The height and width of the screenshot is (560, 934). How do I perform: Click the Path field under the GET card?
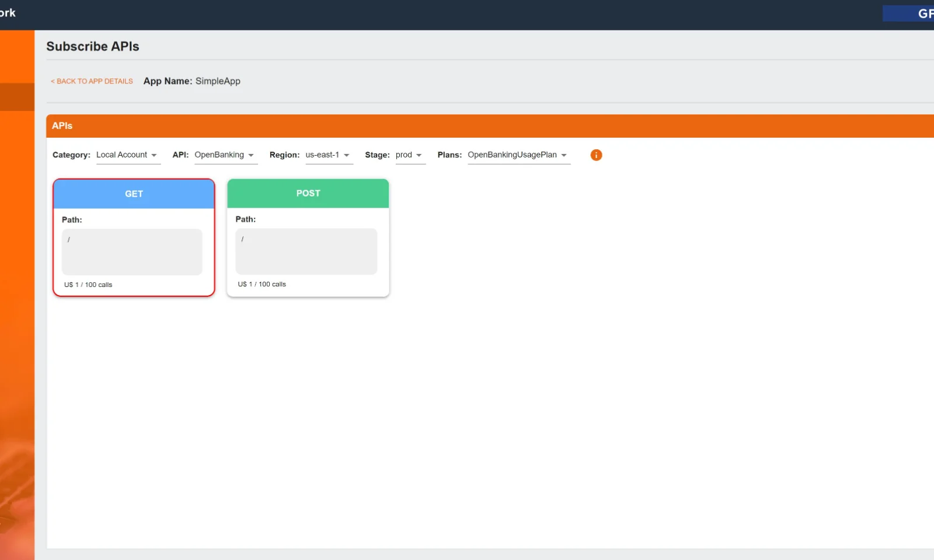pyautogui.click(x=131, y=251)
